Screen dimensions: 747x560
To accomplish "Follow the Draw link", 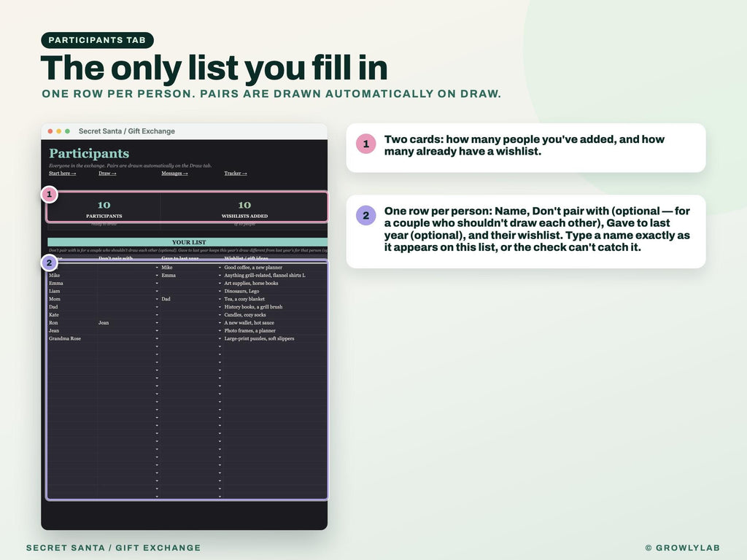I will [x=107, y=174].
